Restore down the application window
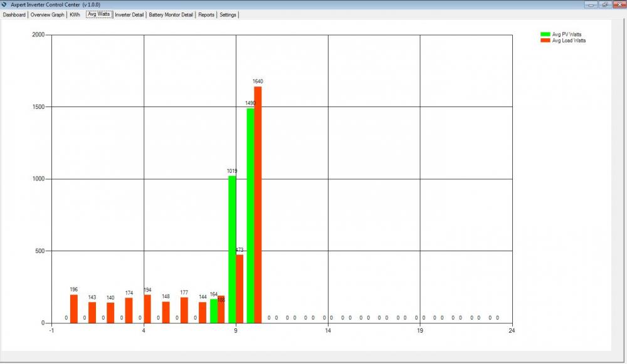The width and height of the screenshot is (627, 364). tap(606, 4)
